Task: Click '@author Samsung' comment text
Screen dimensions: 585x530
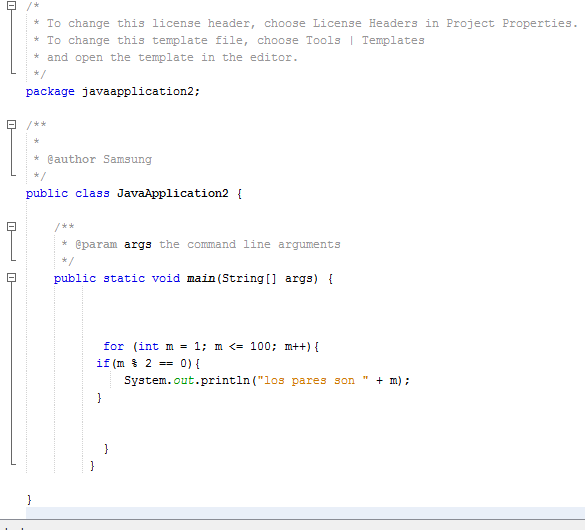Action: click(100, 160)
